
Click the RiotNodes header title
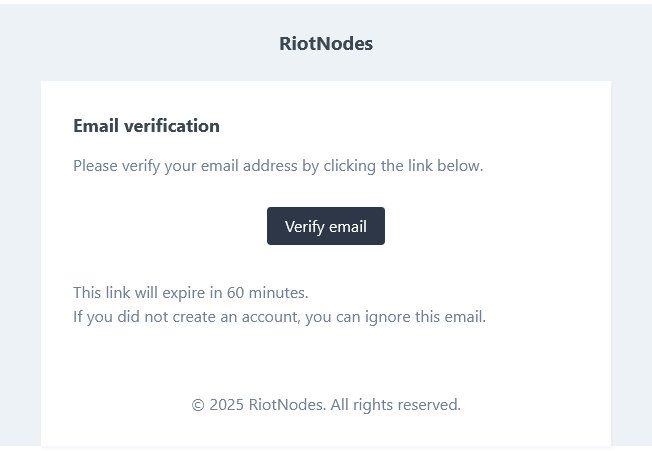pyautogui.click(x=326, y=44)
